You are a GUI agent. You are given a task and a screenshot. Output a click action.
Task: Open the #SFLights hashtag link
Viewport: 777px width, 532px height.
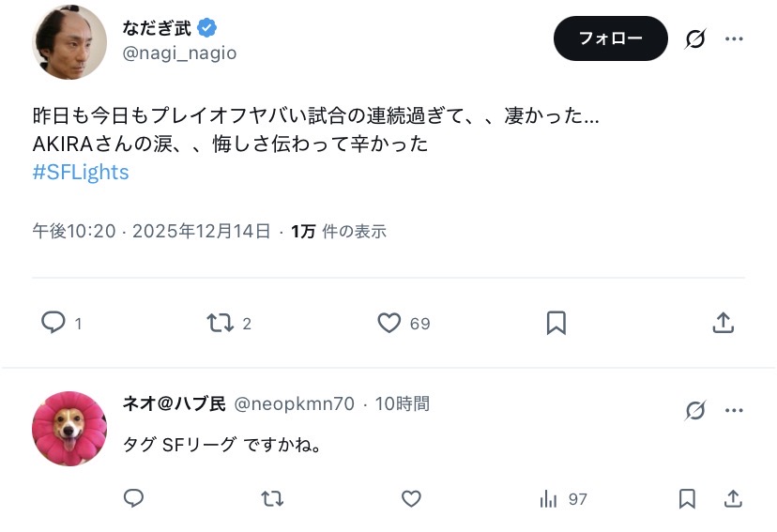click(81, 173)
